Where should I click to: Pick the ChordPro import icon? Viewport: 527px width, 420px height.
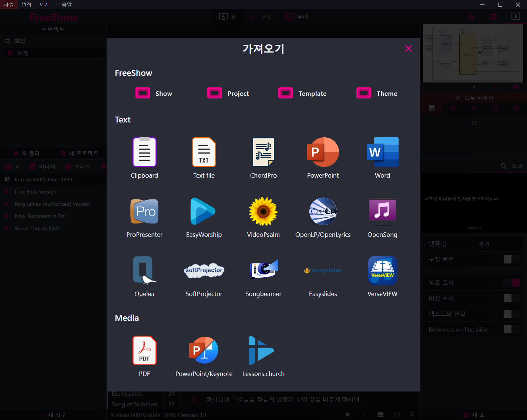click(x=263, y=158)
